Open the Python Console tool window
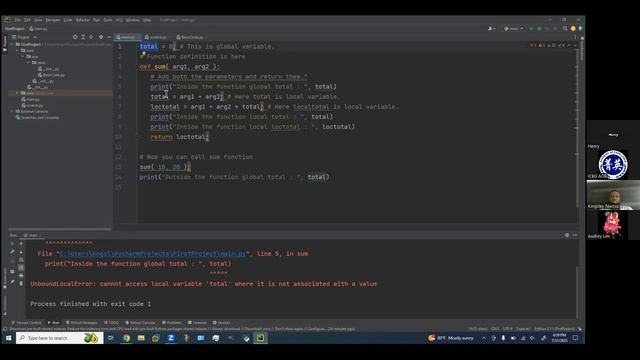The height and width of the screenshot is (360, 640). (140, 323)
